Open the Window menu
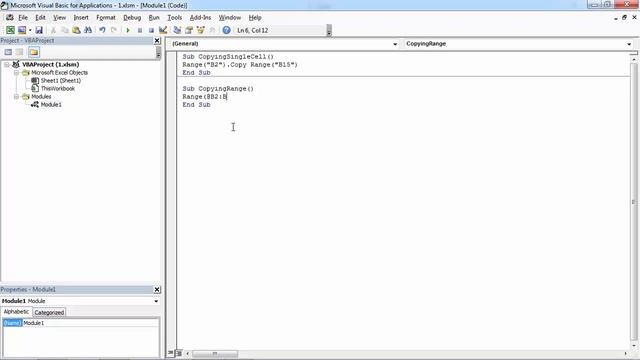Viewport: 640px width, 360px height. [x=230, y=18]
